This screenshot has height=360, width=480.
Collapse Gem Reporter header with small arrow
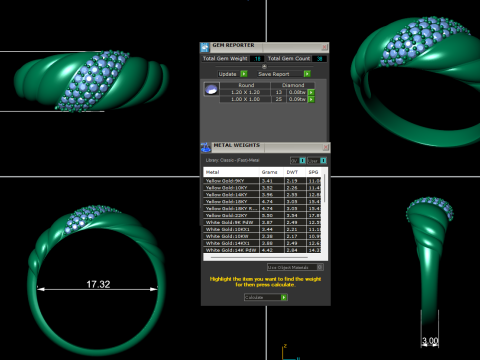click(x=264, y=66)
